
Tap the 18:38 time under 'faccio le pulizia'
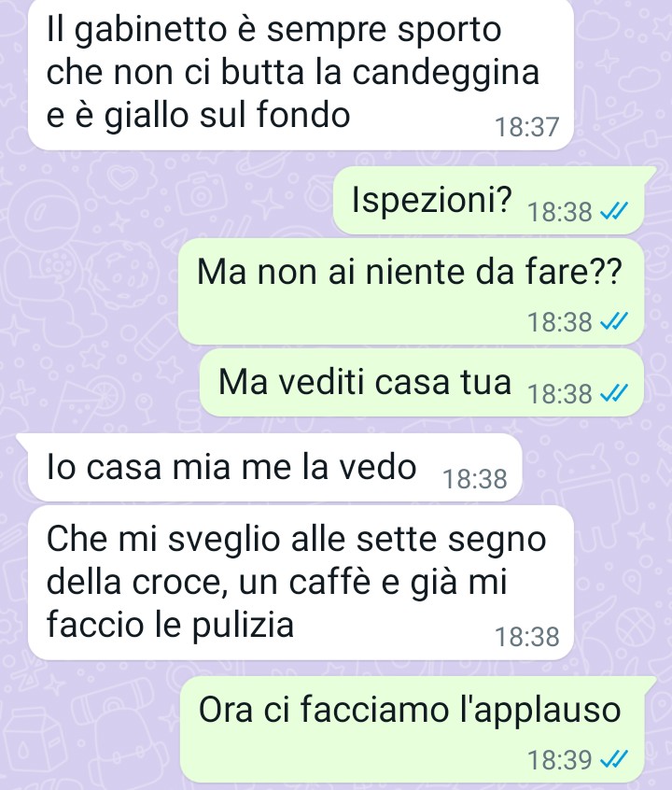(x=527, y=637)
